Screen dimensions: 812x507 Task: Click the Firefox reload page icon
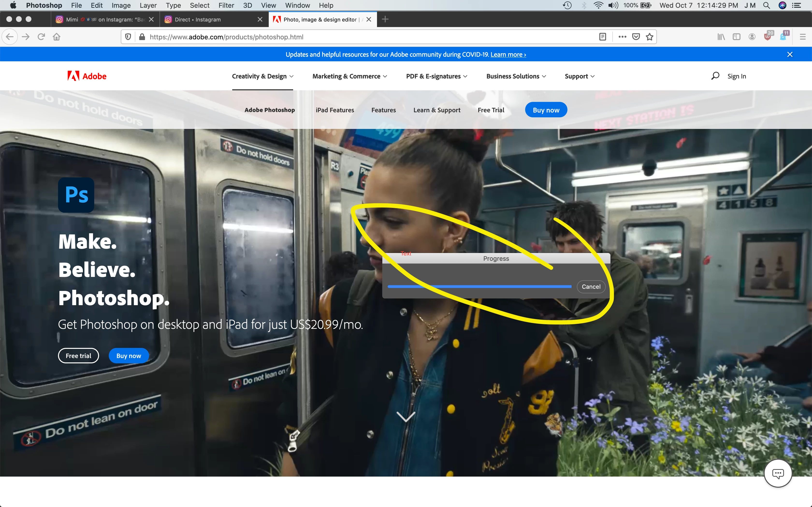41,37
